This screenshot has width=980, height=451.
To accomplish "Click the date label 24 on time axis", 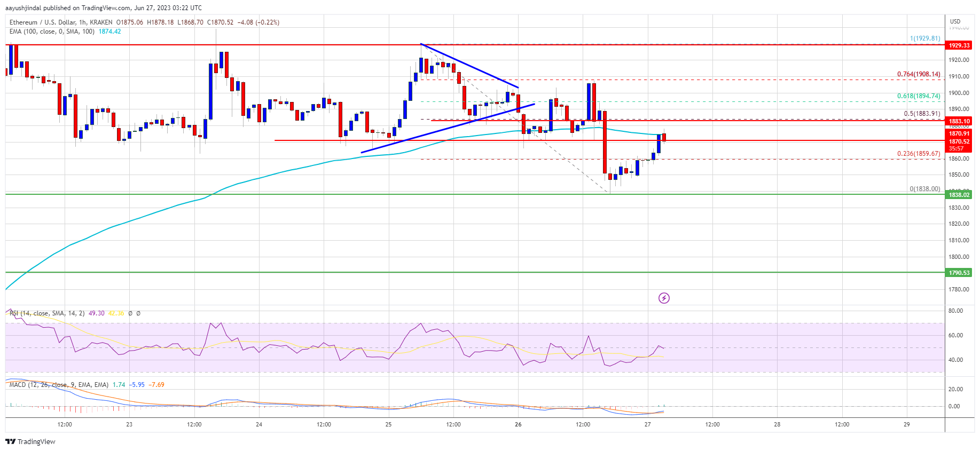I will pyautogui.click(x=259, y=424).
